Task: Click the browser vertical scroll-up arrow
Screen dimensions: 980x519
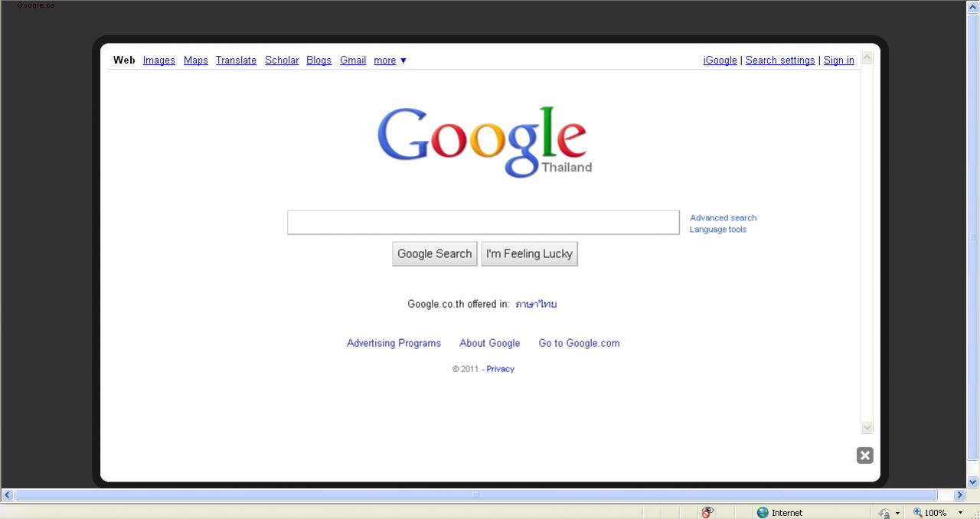Action: [973, 7]
